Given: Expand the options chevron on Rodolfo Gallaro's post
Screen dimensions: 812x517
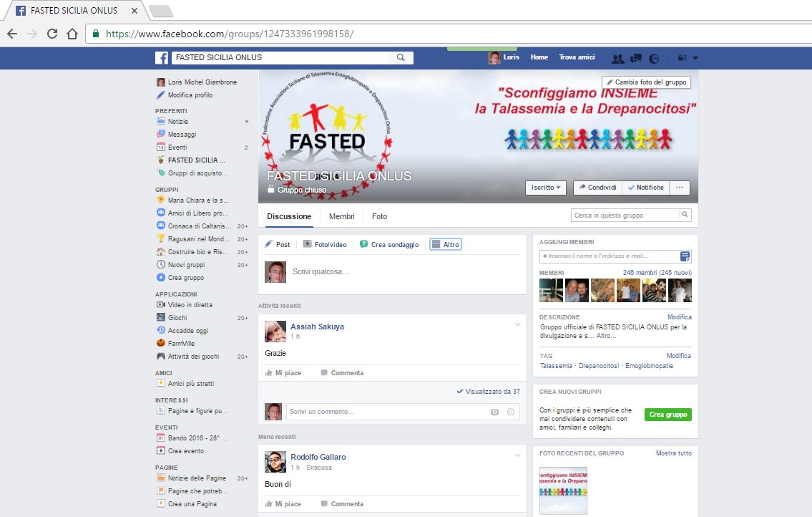Looking at the screenshot, I should click(517, 455).
